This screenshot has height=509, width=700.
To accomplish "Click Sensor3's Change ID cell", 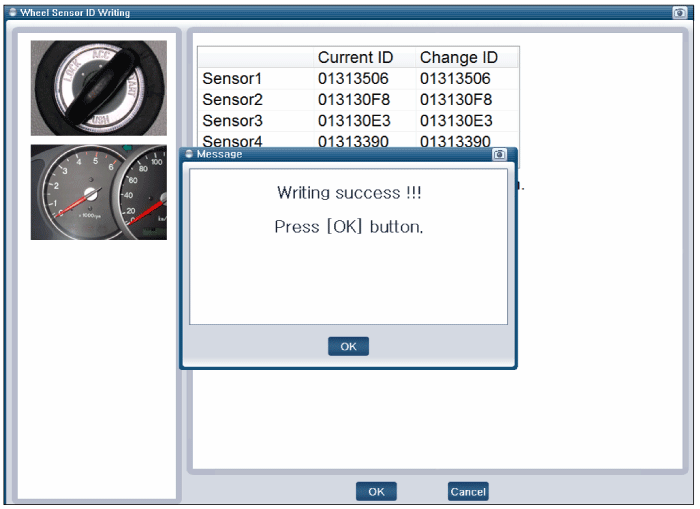I will pyautogui.click(x=455, y=120).
